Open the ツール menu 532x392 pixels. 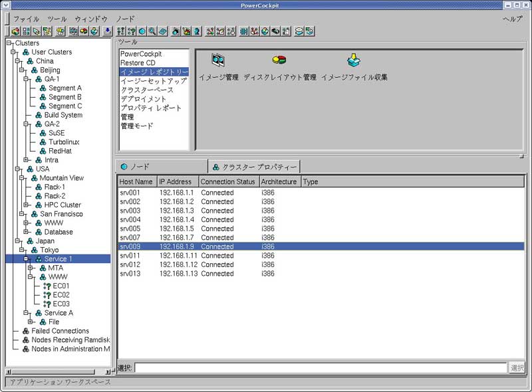click(x=57, y=19)
